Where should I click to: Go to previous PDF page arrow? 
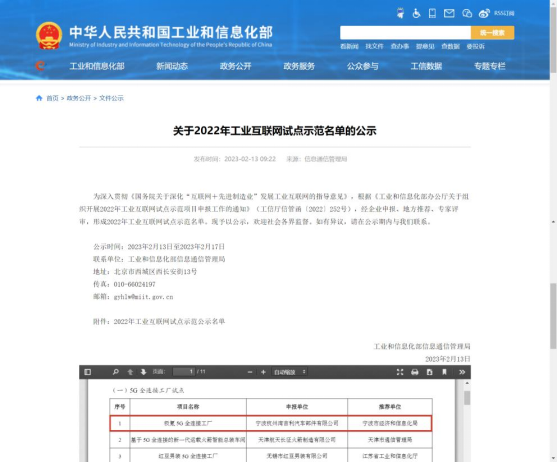pos(130,372)
